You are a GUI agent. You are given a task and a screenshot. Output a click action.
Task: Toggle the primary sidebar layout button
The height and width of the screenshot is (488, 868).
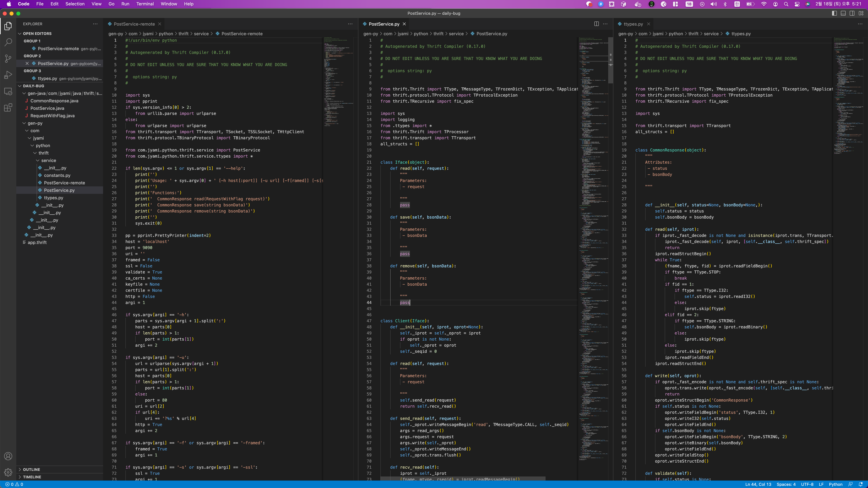834,13
